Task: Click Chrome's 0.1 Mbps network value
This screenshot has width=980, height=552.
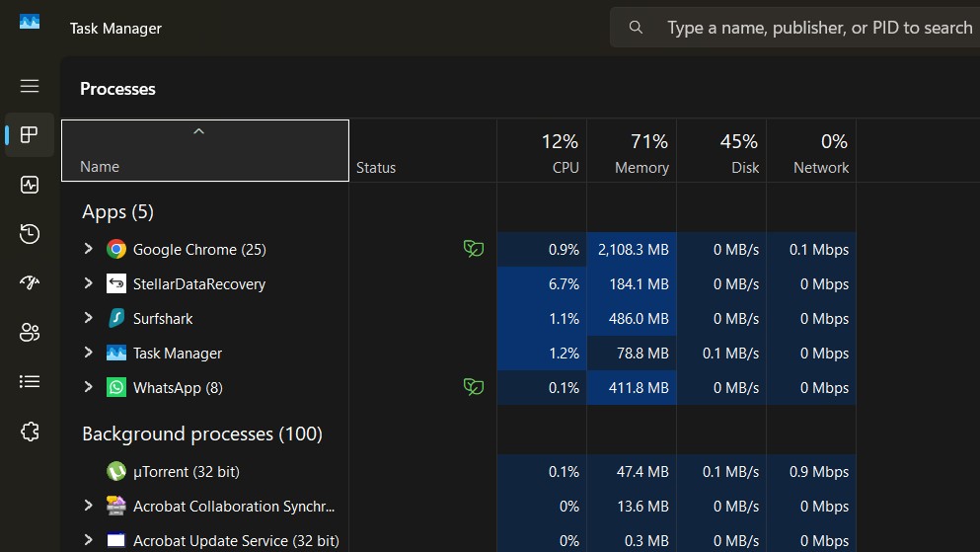Action: click(819, 250)
